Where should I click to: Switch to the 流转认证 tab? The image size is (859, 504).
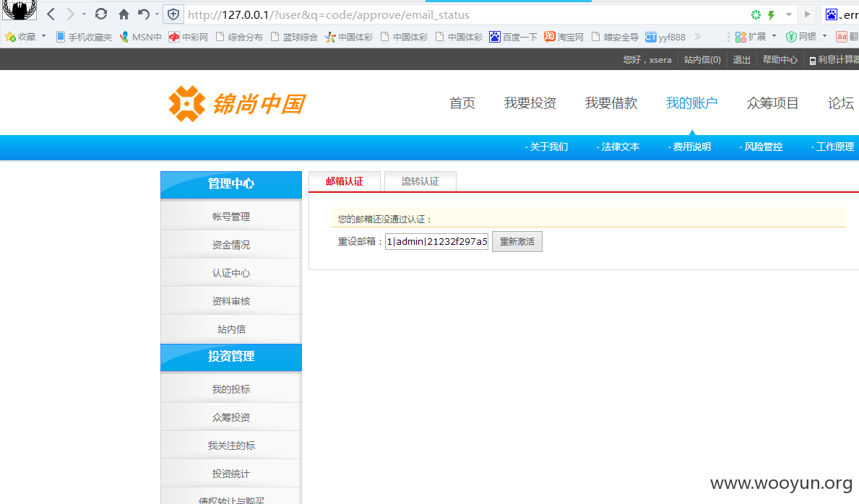coord(420,182)
